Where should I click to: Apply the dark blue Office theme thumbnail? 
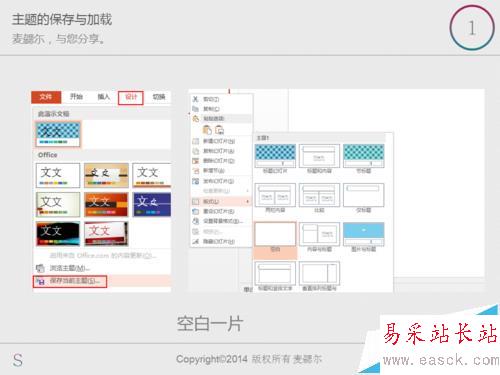pos(152,204)
